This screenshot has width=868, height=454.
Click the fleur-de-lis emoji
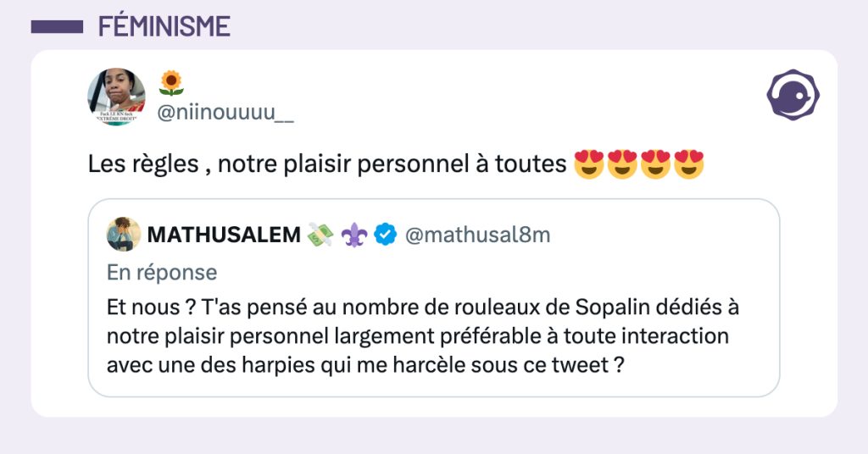[353, 235]
